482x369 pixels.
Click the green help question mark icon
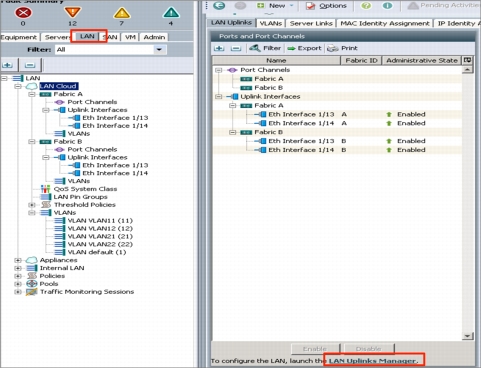tap(366, 6)
